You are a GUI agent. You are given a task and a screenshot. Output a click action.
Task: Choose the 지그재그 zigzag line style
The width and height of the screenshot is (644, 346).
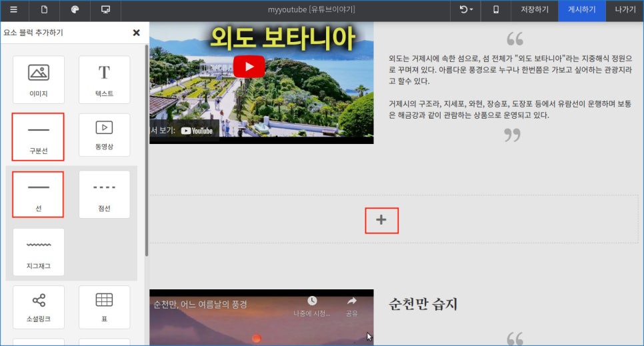pos(39,252)
